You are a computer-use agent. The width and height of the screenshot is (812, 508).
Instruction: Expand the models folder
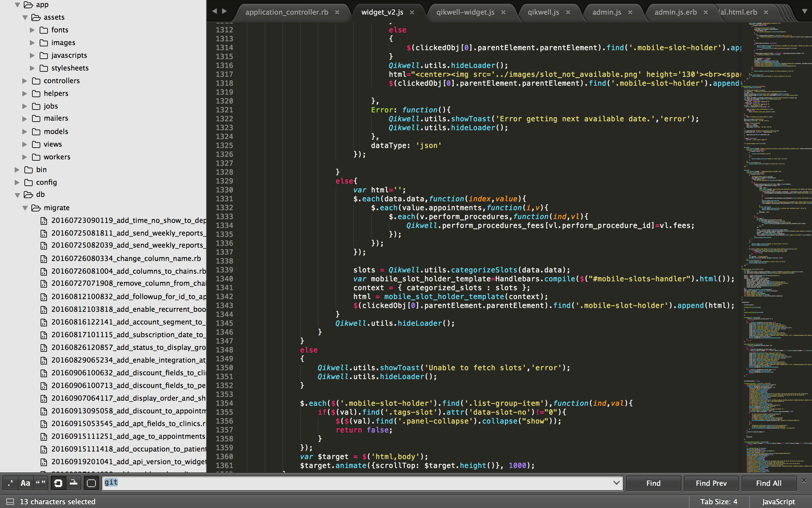point(24,132)
